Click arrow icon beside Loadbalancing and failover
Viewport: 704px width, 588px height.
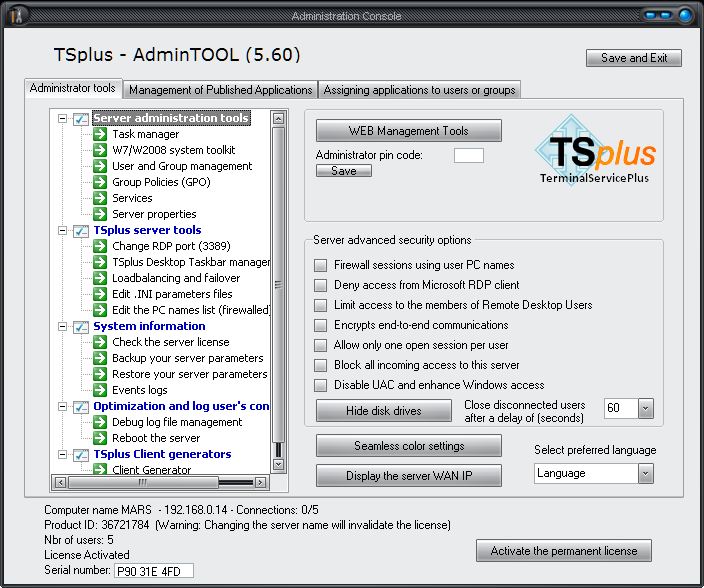[100, 278]
